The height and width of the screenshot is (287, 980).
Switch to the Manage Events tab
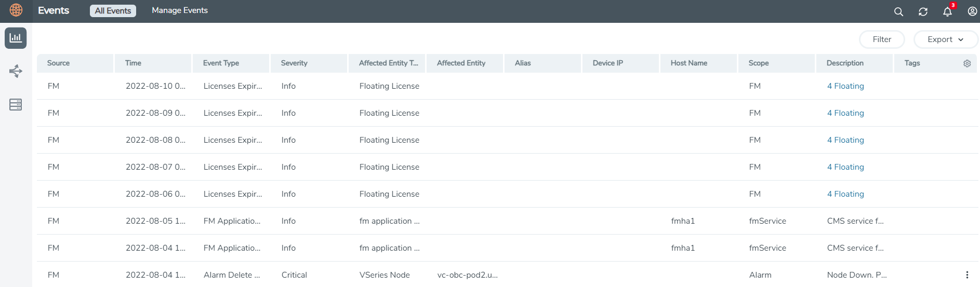pos(179,10)
